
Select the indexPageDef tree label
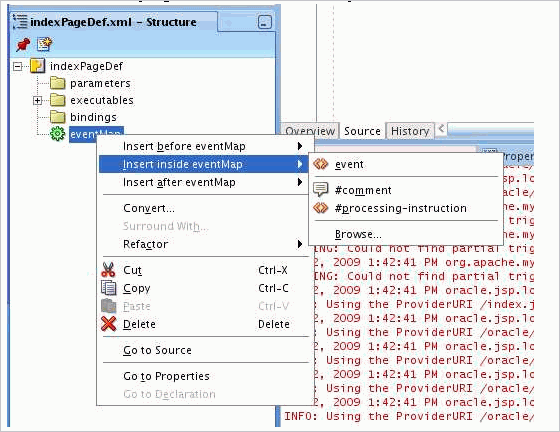pos(86,66)
